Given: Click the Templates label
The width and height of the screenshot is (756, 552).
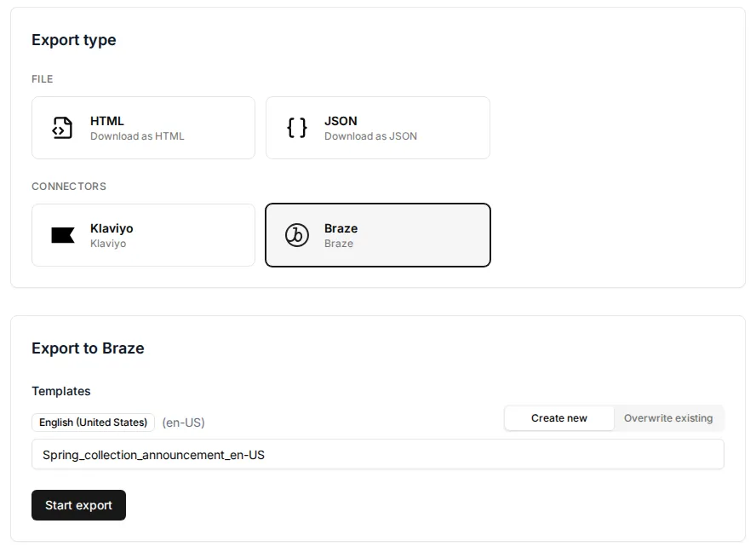Looking at the screenshot, I should click(61, 391).
